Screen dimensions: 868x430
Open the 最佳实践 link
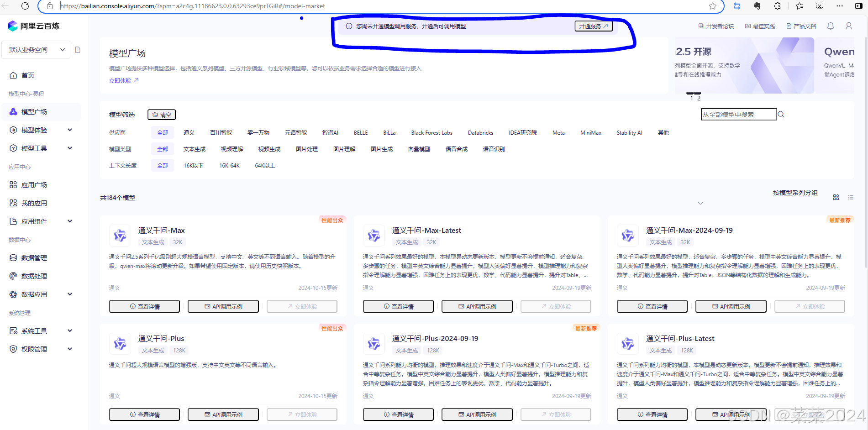(x=760, y=26)
